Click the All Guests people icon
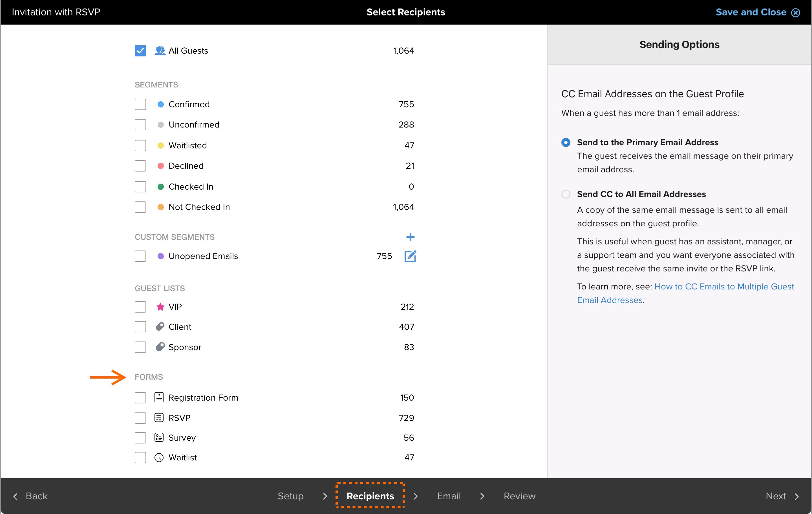Viewport: 812px width, 514px height. pyautogui.click(x=160, y=50)
